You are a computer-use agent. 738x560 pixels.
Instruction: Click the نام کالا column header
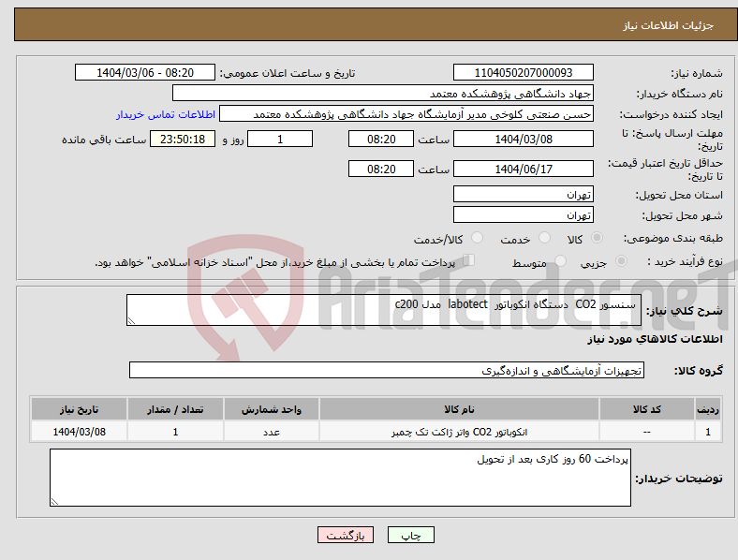pos(459,409)
